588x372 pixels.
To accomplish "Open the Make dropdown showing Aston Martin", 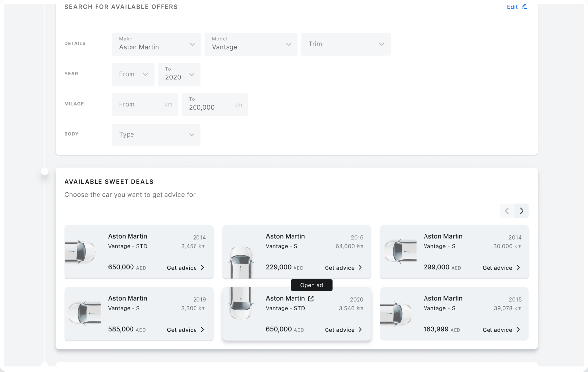I will (x=156, y=44).
